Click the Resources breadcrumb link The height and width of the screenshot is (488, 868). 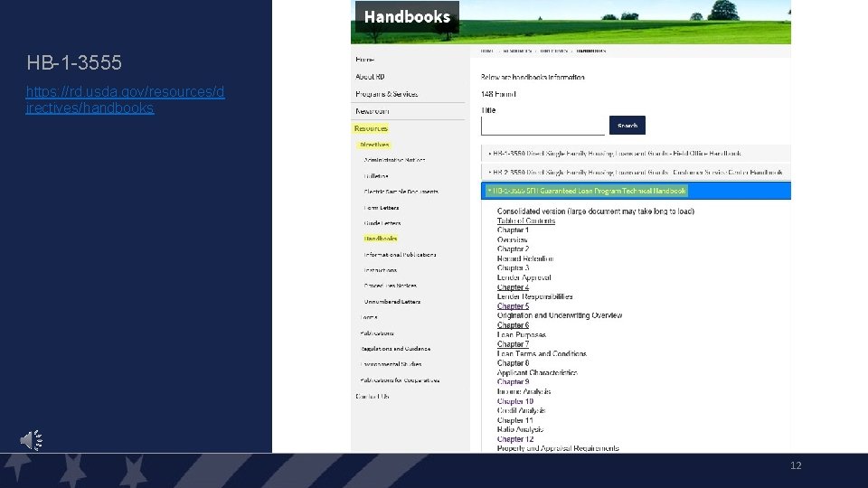click(x=517, y=51)
